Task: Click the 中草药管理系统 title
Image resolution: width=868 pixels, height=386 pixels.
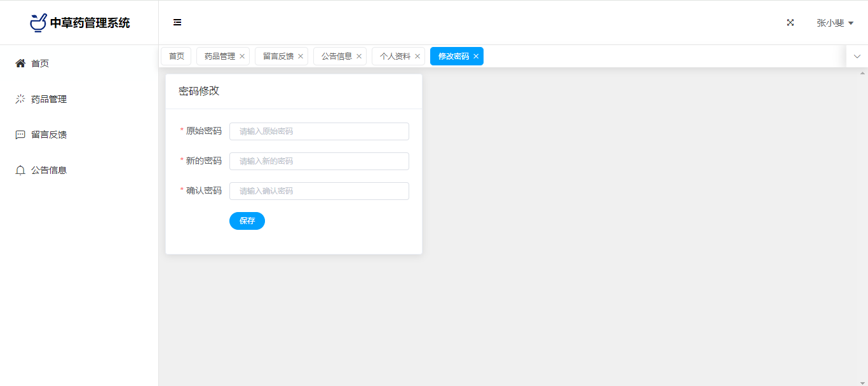Action: click(90, 23)
